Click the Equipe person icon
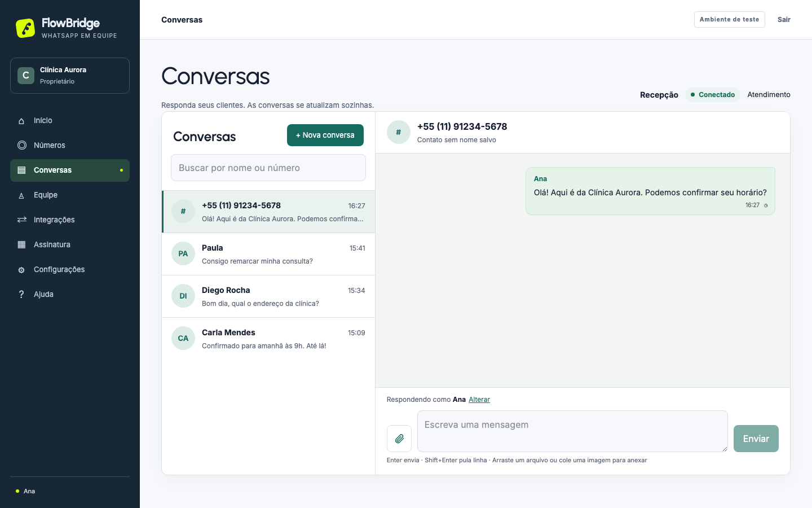This screenshot has height=508, width=812. click(21, 195)
